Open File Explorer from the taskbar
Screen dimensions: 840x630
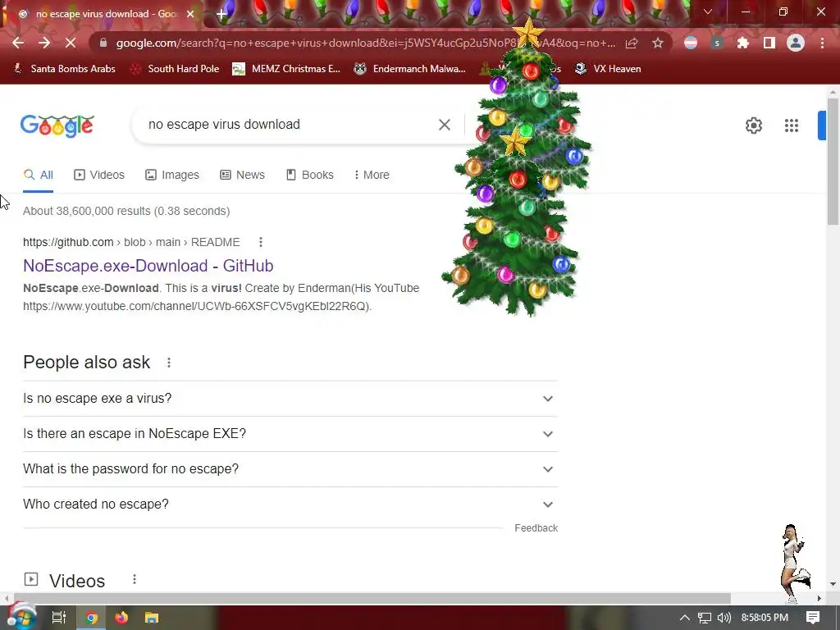152,618
